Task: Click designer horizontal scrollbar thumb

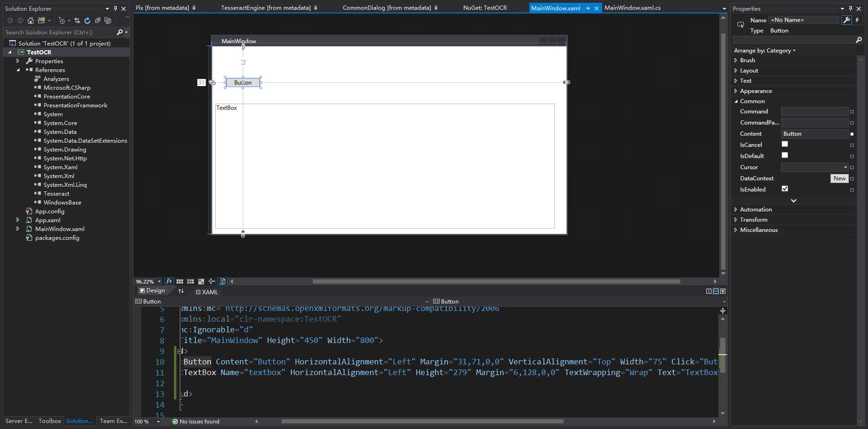Action: click(496, 282)
